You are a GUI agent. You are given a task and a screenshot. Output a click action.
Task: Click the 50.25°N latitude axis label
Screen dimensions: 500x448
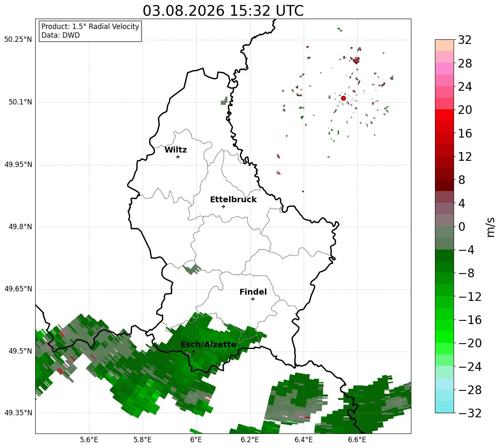click(18, 40)
